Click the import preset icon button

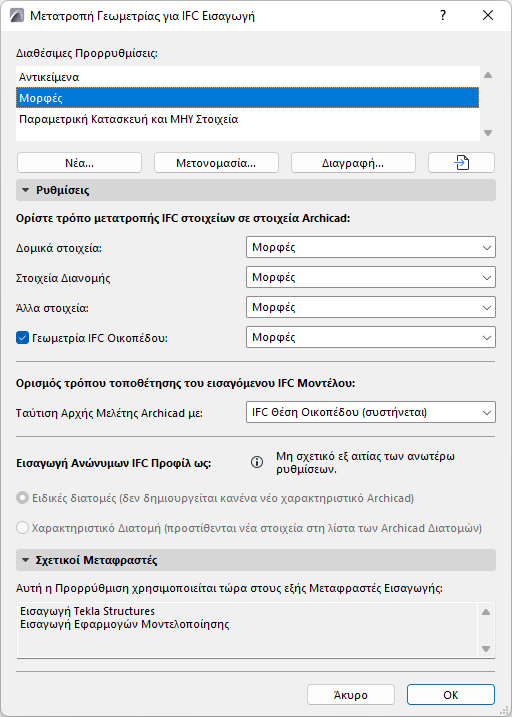pos(461,162)
